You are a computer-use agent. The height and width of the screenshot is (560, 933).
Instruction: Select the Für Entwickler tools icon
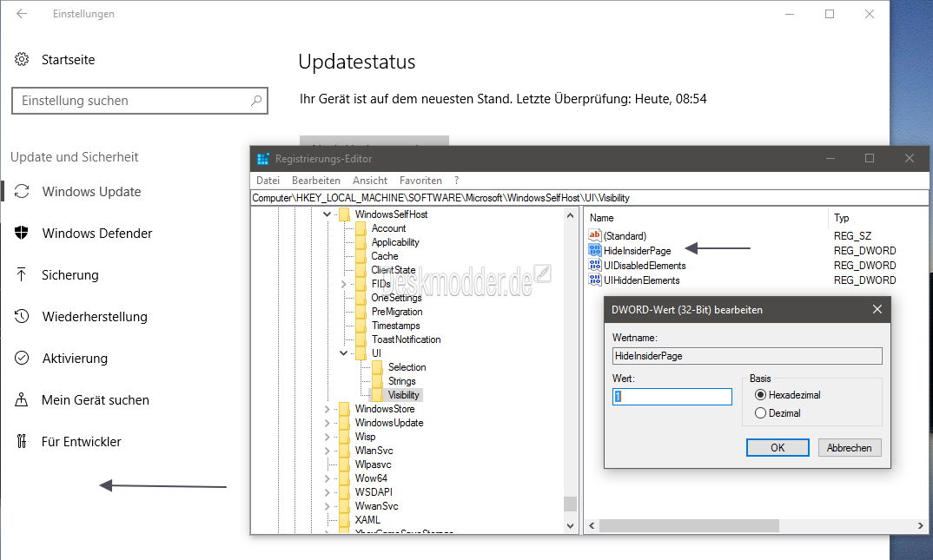click(x=22, y=441)
